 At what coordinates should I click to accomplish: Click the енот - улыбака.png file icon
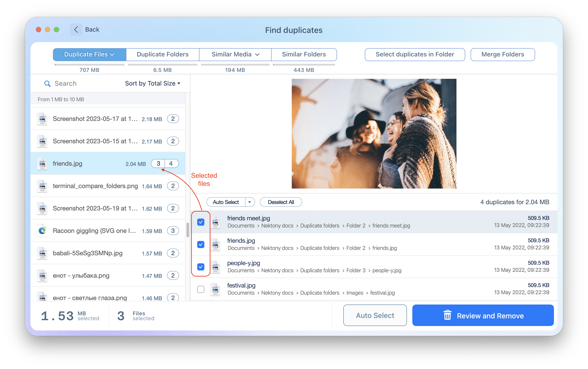tap(42, 276)
